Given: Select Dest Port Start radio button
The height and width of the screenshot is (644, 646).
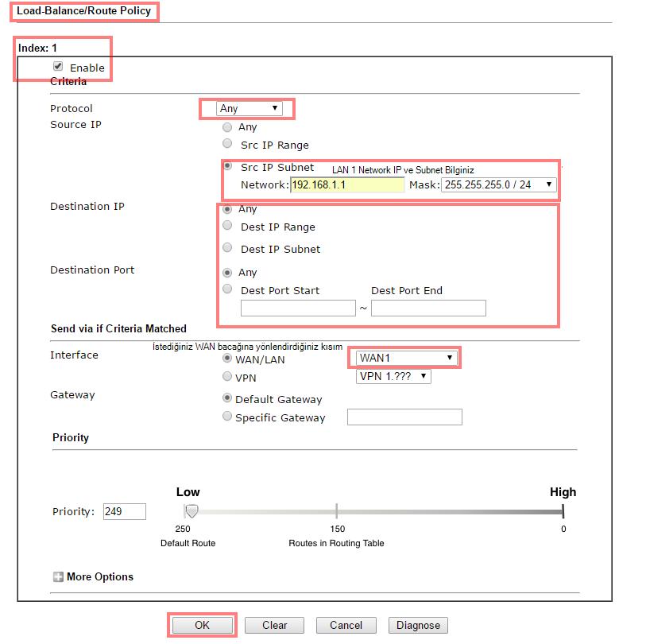Looking at the screenshot, I should click(x=228, y=289).
